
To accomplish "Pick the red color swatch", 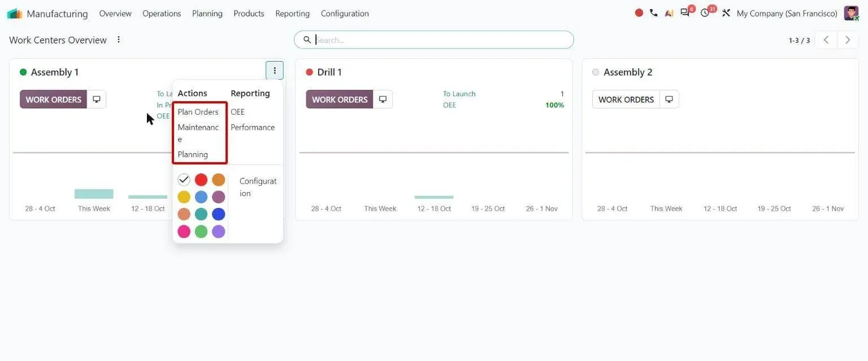I will click(x=201, y=180).
